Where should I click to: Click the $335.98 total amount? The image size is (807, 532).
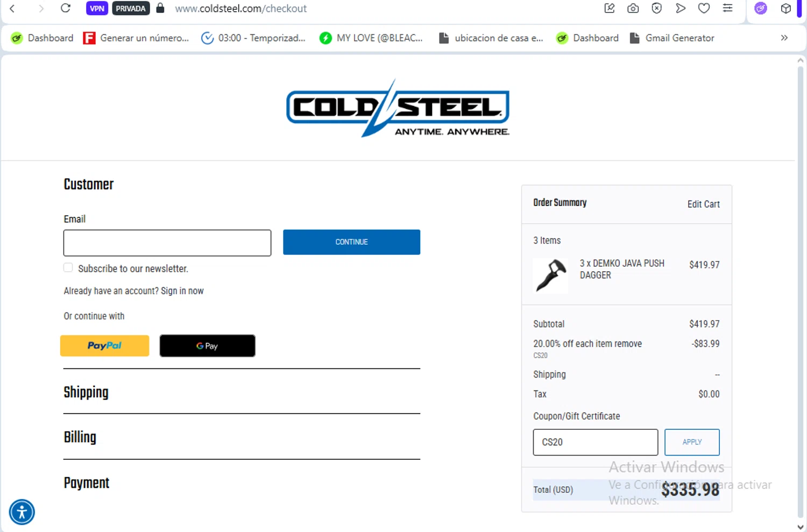(x=690, y=490)
